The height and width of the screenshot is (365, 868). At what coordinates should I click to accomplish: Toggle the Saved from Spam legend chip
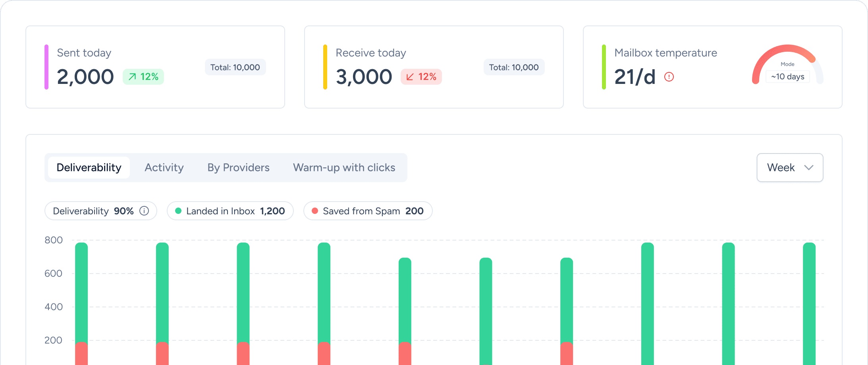click(x=368, y=211)
